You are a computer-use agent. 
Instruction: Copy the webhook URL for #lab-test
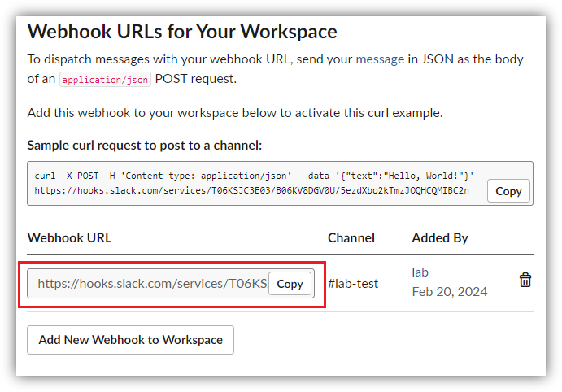pyautogui.click(x=290, y=284)
